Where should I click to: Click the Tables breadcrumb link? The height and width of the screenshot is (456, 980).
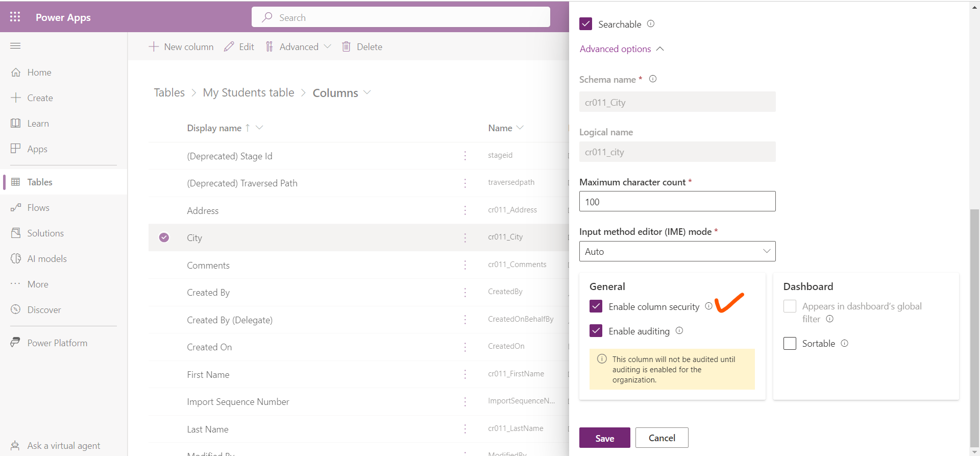169,93
